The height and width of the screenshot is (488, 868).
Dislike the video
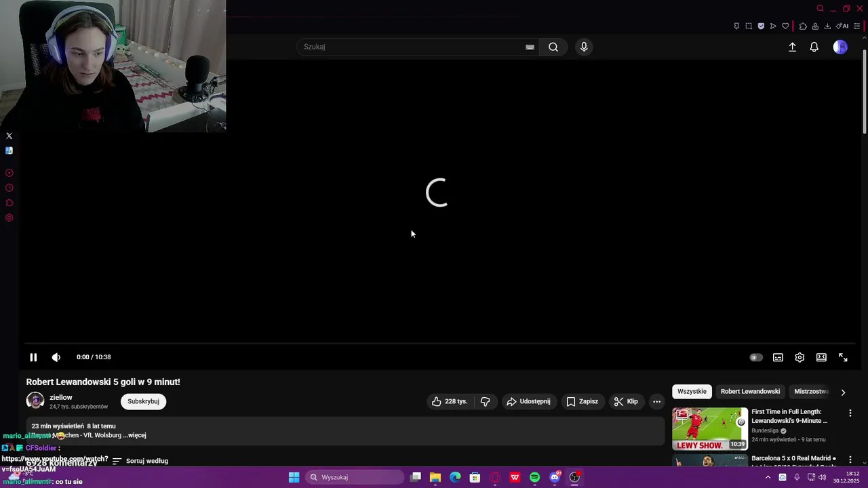pos(485,401)
